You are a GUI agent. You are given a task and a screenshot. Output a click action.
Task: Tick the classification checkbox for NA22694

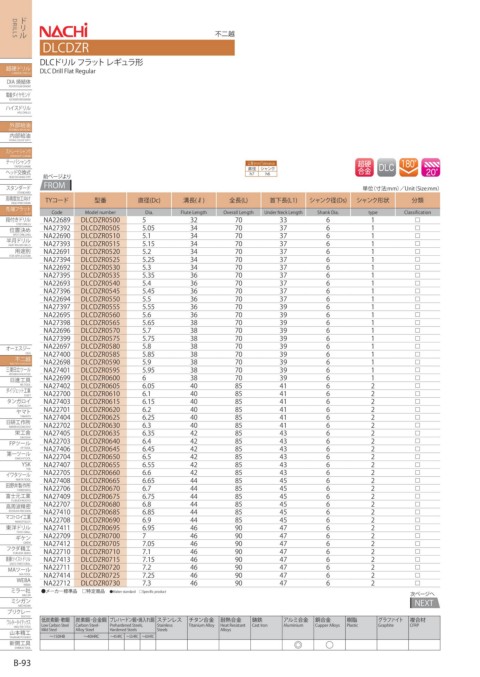[417, 299]
